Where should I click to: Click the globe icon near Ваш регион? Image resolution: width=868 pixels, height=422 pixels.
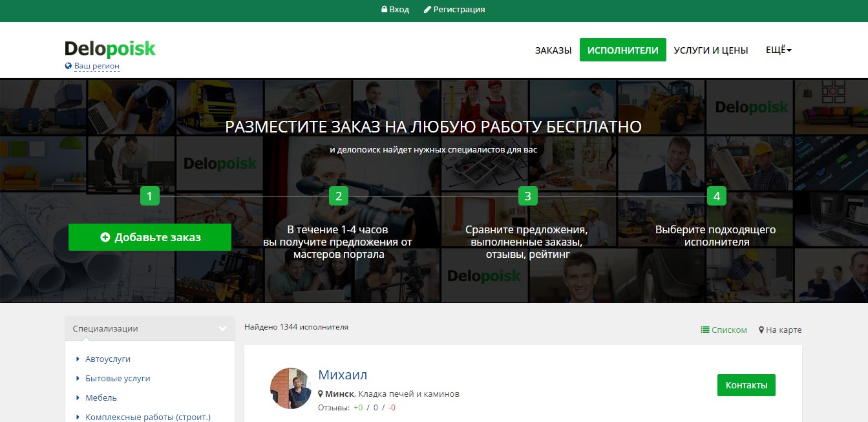click(x=69, y=66)
